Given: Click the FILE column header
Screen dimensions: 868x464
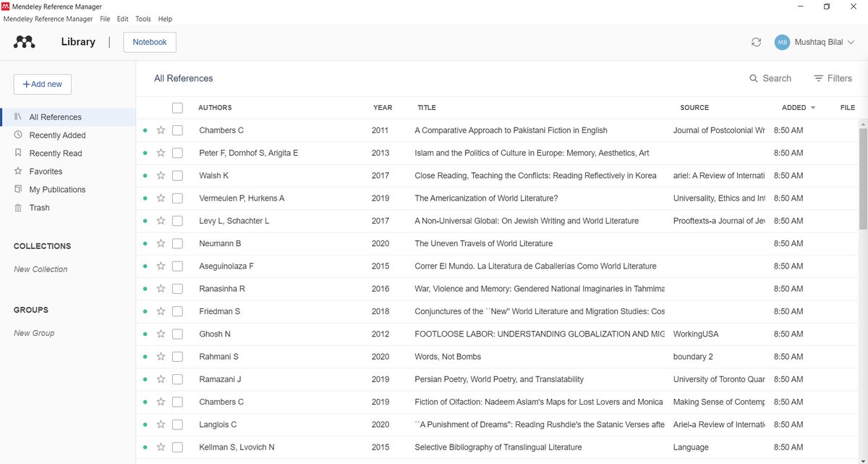Looking at the screenshot, I should click(x=848, y=108).
